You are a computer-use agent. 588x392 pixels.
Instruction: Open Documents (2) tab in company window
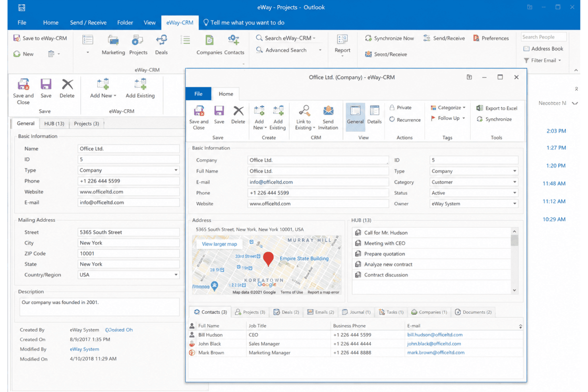[x=473, y=312]
